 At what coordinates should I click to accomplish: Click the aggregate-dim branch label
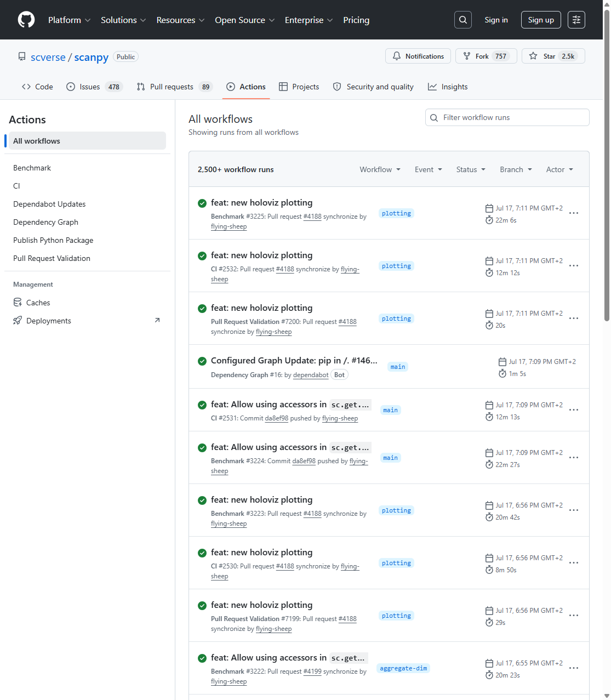point(403,668)
